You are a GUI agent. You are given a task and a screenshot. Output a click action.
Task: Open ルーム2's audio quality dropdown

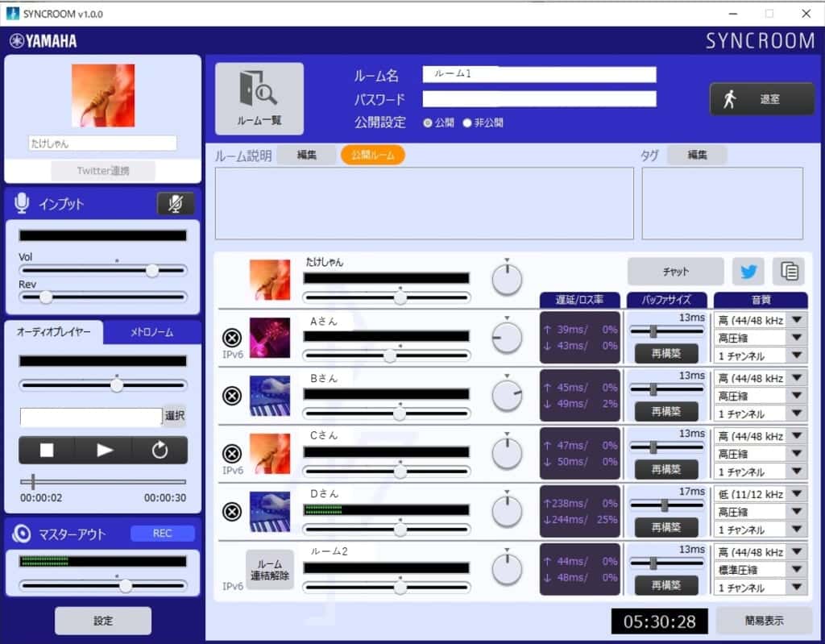click(x=761, y=552)
